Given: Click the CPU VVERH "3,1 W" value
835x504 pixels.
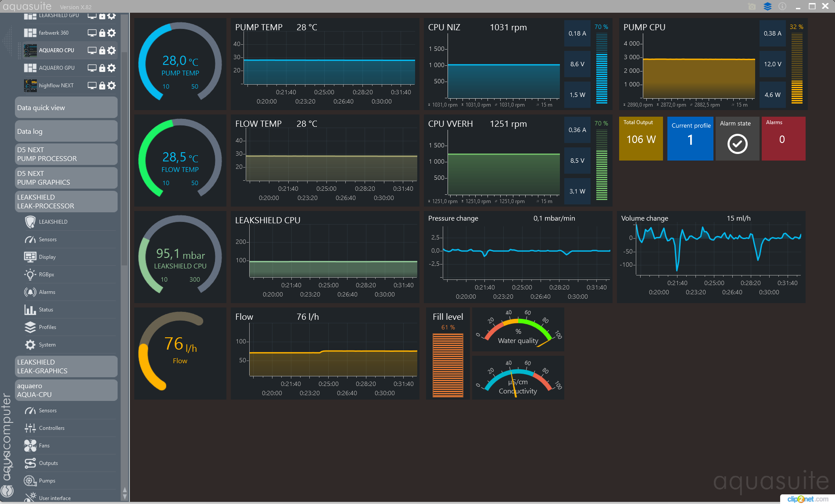Looking at the screenshot, I should (x=577, y=191).
